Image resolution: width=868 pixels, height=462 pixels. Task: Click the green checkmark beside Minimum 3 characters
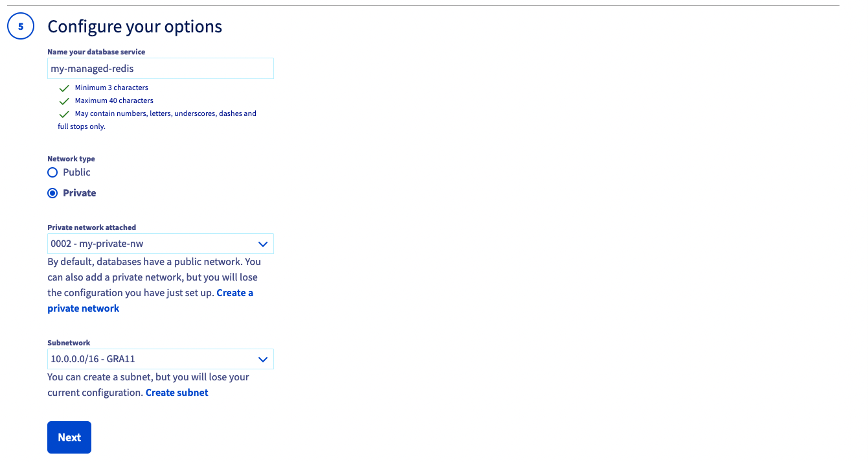[63, 87]
